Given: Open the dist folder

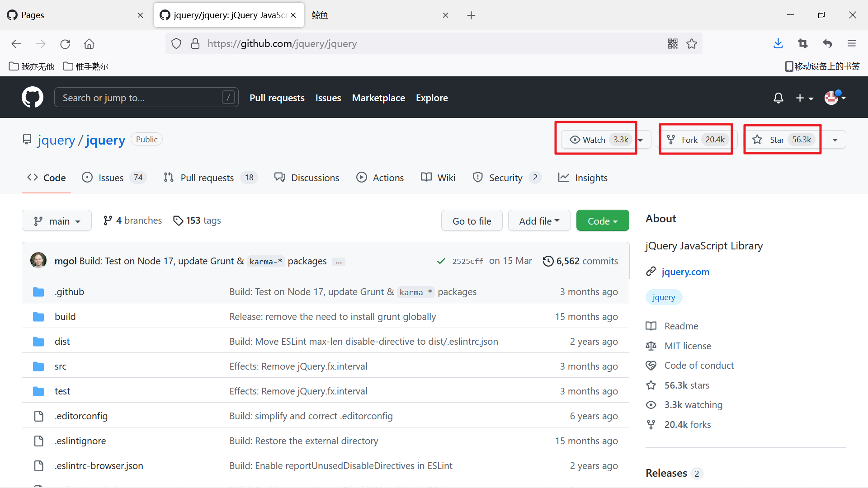Looking at the screenshot, I should click(62, 342).
